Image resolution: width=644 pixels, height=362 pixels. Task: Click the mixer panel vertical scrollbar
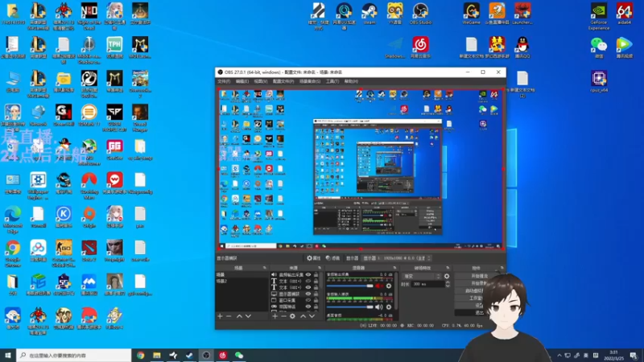pyautogui.click(x=396, y=291)
